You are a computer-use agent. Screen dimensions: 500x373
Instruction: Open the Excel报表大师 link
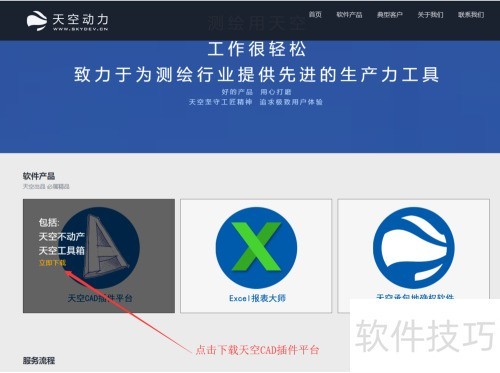coord(257,298)
